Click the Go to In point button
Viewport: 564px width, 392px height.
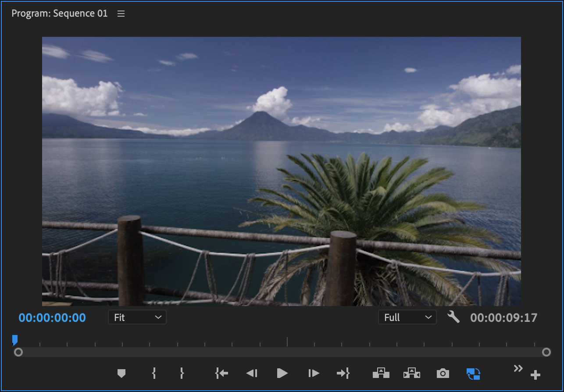tap(221, 373)
